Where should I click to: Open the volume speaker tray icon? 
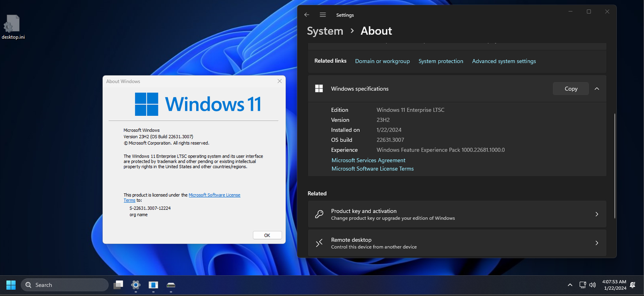592,285
